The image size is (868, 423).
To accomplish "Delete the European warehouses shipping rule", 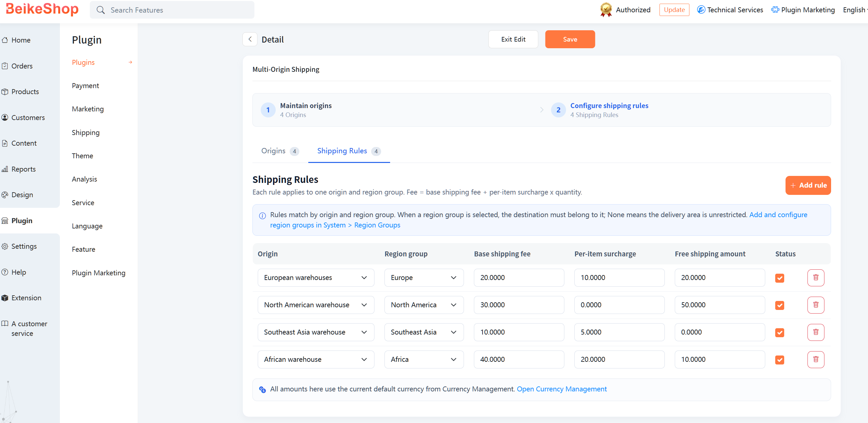I will pos(815,278).
